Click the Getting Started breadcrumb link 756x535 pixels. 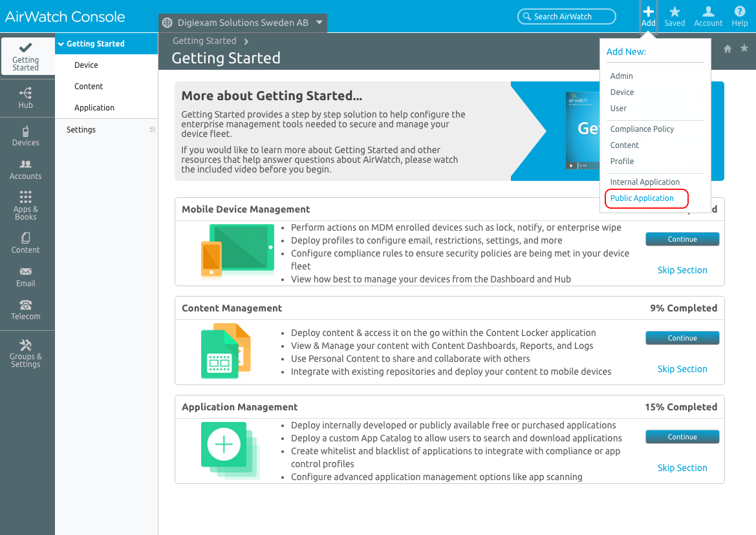pos(204,41)
